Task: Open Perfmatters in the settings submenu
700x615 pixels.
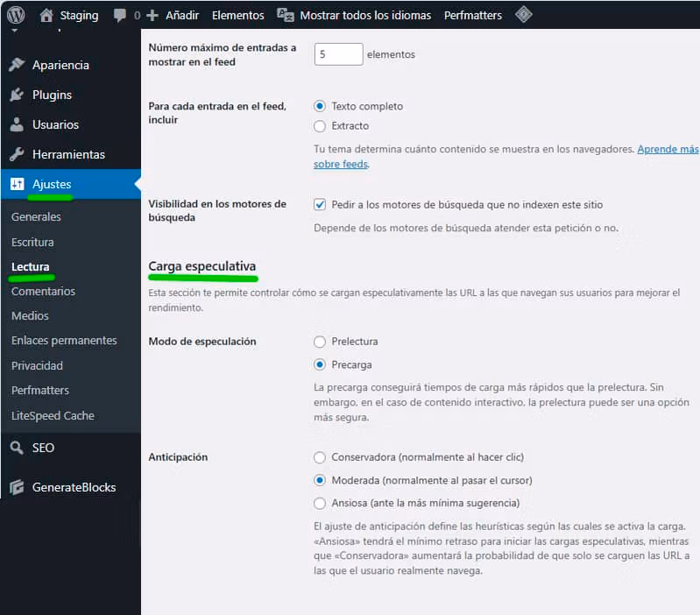Action: 40,390
